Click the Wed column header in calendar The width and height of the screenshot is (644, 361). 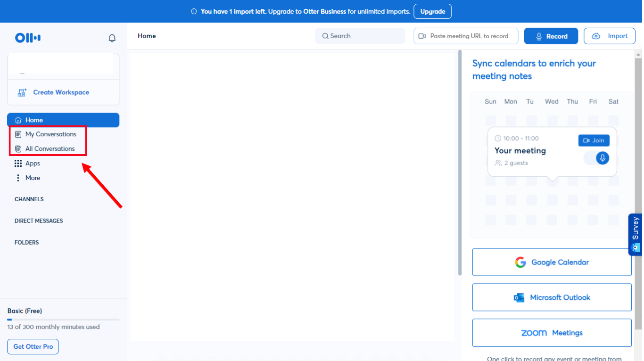[552, 101]
